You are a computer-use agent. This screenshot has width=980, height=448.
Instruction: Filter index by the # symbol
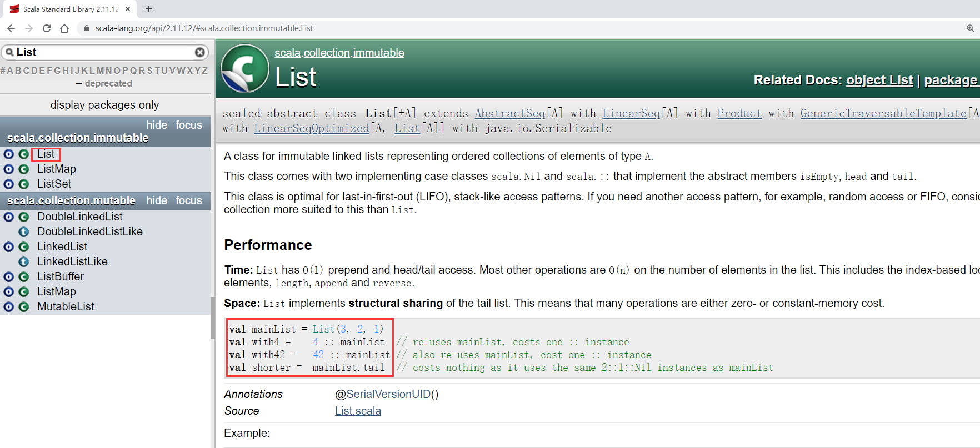[3, 71]
